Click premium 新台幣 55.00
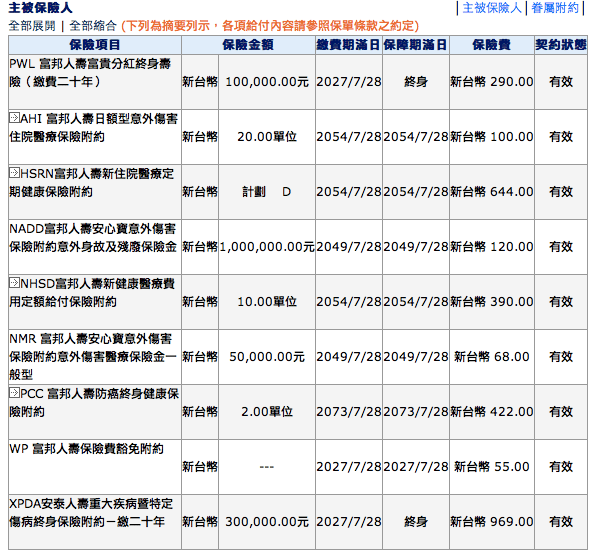Viewport: 594px width, 555px height. [x=492, y=467]
